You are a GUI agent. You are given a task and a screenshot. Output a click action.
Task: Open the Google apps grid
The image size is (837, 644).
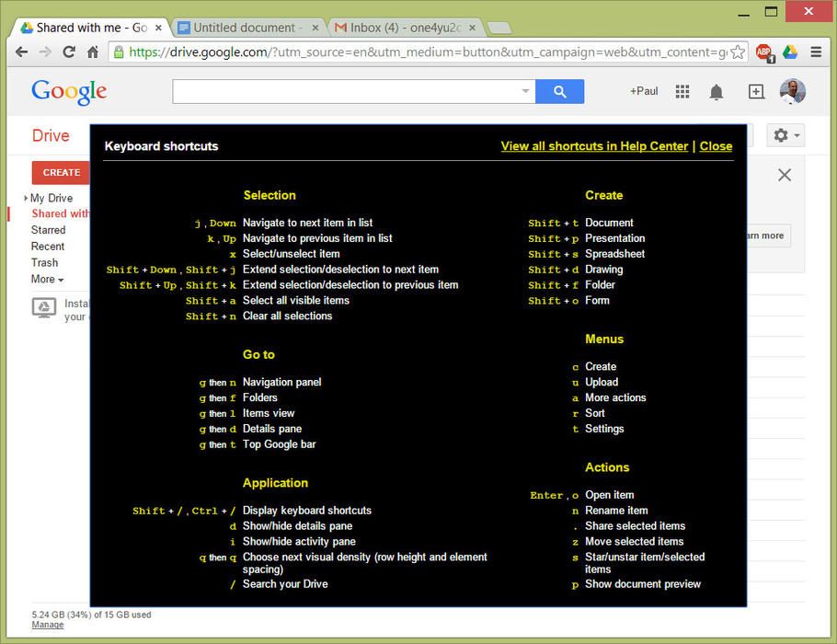(x=682, y=90)
